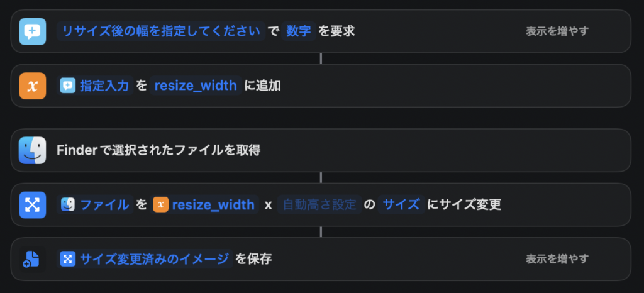The height and width of the screenshot is (293, 644).
Task: Click the orange icon in the resize_width token
Action: coord(161,204)
